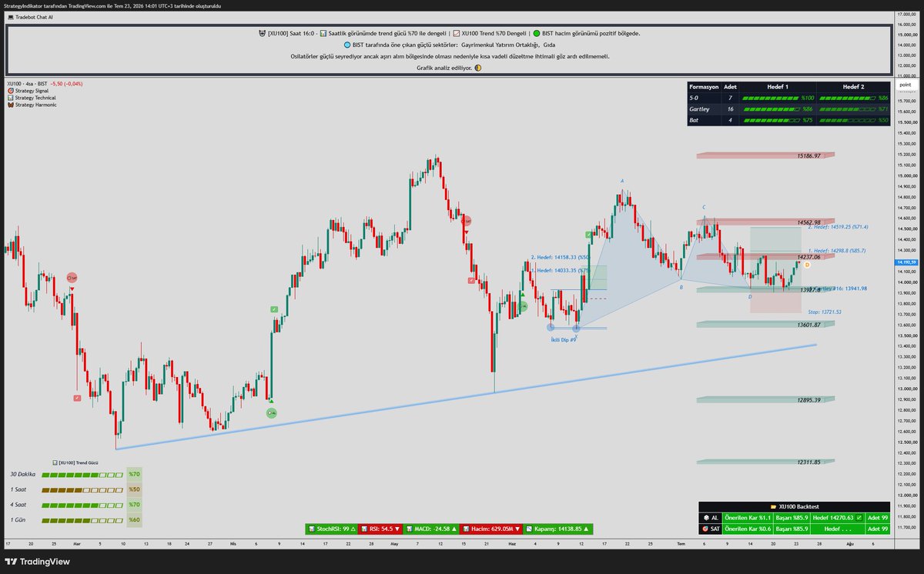
Task: Click the Strategy Signal indicator icon
Action: [x=10, y=91]
